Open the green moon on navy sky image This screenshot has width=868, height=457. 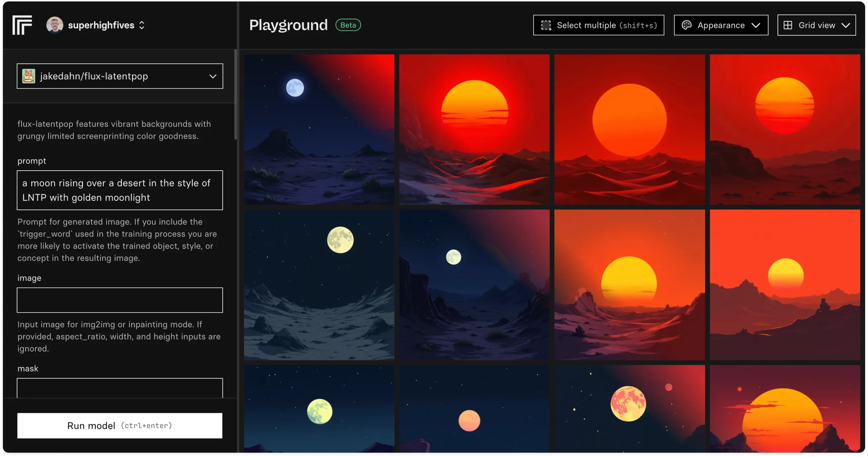319,409
